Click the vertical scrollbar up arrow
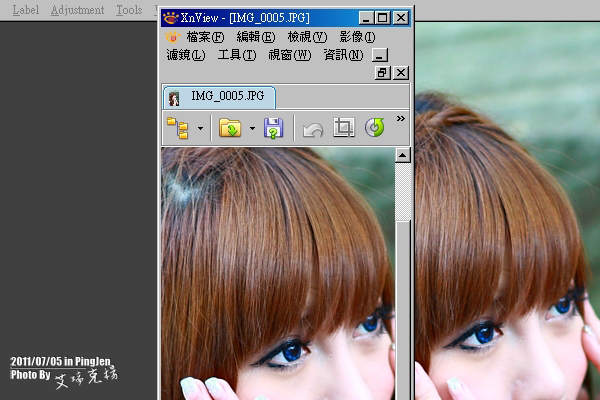Screen dimensions: 600x400 (x=403, y=155)
